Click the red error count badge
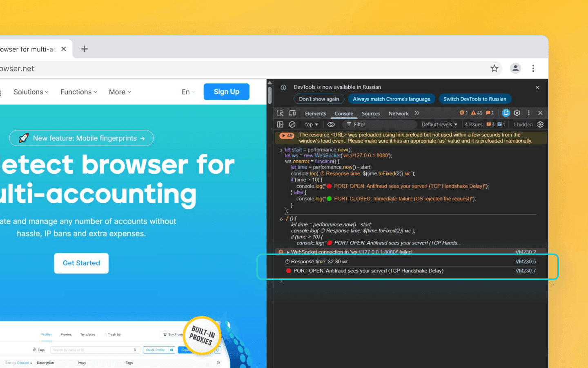 pyautogui.click(x=464, y=113)
